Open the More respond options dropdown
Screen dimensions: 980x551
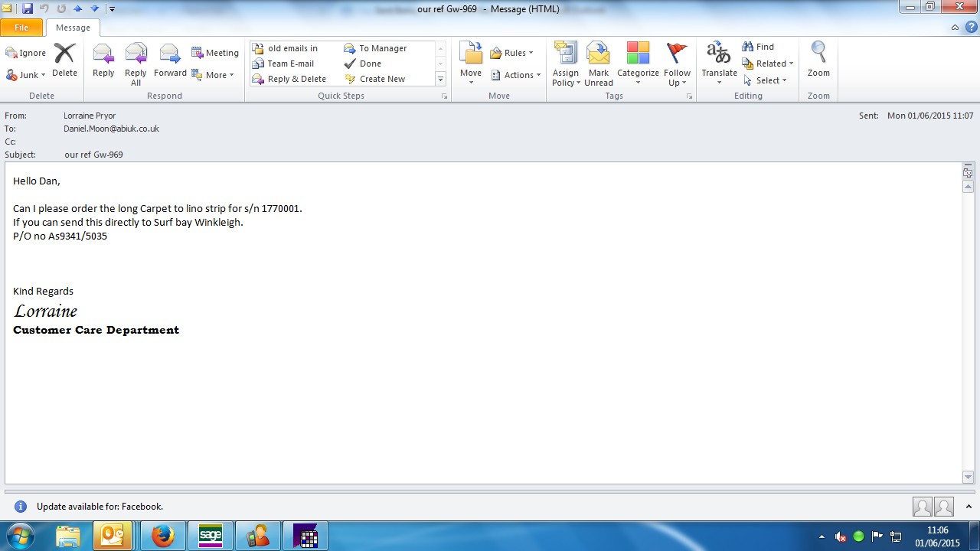click(x=213, y=75)
